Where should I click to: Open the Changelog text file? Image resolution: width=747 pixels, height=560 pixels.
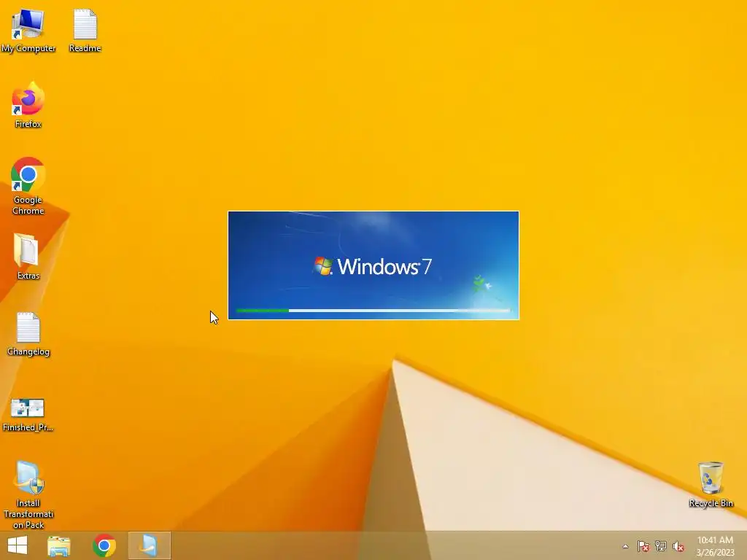(x=28, y=334)
